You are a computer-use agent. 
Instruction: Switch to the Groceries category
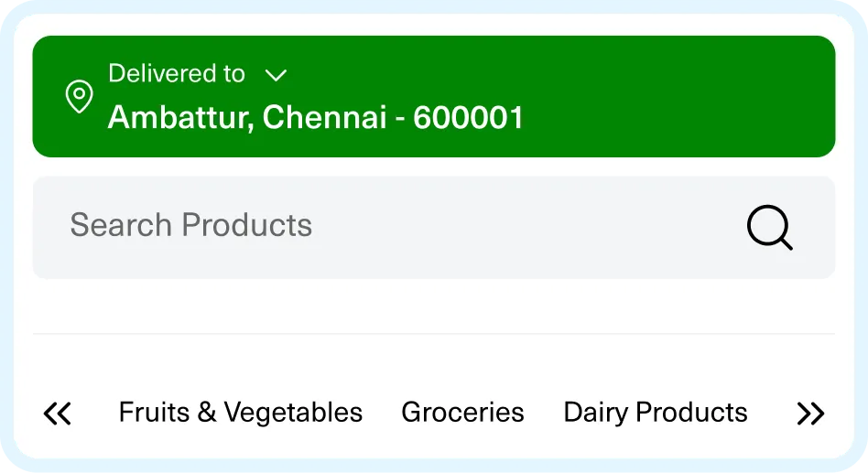(462, 413)
